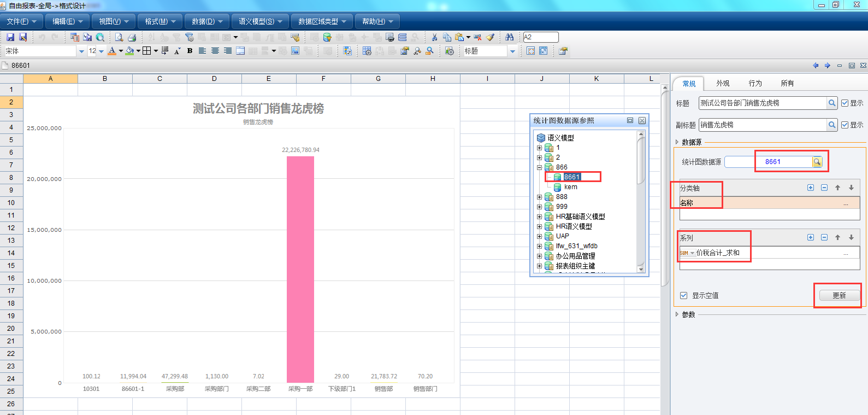
Task: Click the Print icon
Action: pos(132,37)
